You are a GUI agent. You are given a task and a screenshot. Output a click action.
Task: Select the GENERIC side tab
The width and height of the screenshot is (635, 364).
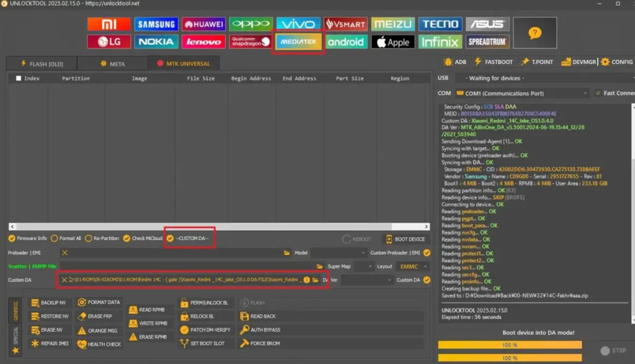tap(16, 311)
